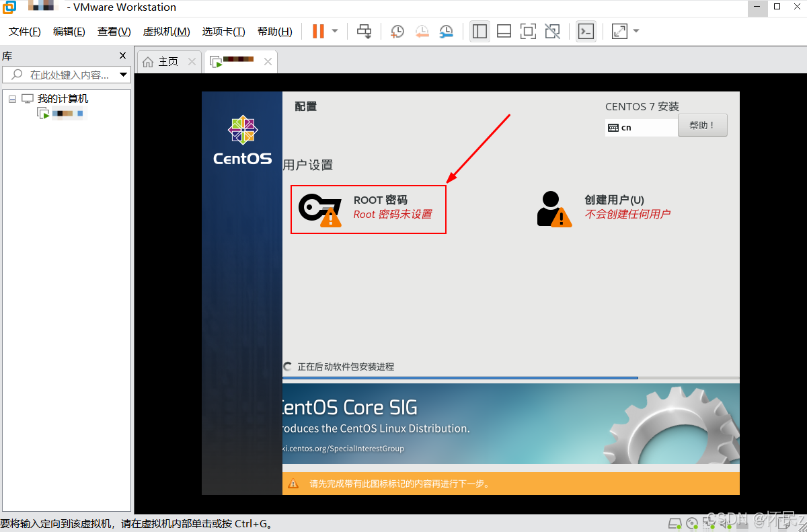Expand the power options arrow beside pause
This screenshot has width=807, height=532.
(x=335, y=32)
